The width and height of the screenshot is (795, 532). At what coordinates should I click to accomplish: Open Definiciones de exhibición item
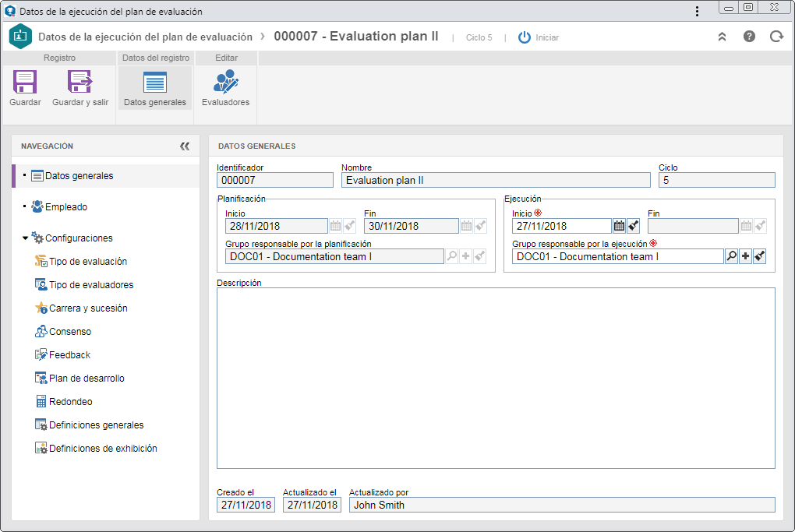coord(103,448)
